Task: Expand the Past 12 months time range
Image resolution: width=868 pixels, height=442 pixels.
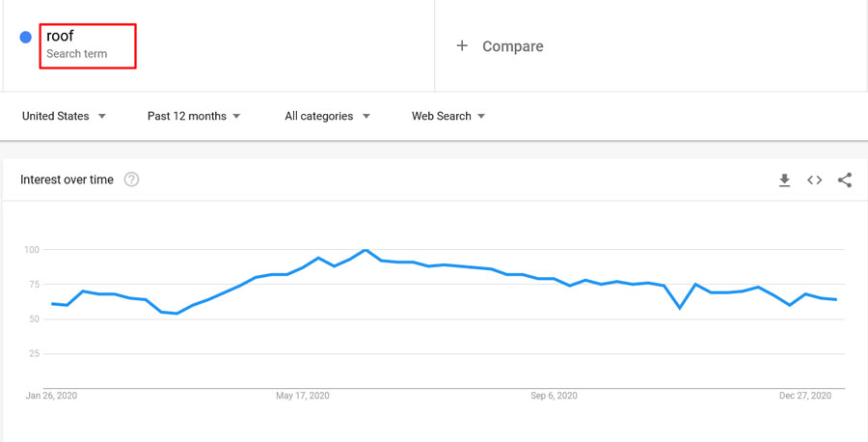Action: [194, 117]
